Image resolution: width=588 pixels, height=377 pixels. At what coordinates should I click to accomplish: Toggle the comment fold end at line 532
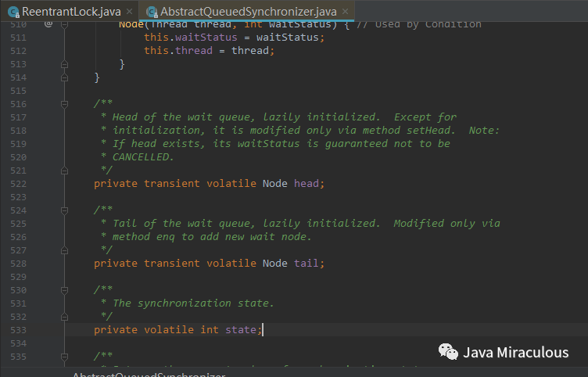pos(64,317)
